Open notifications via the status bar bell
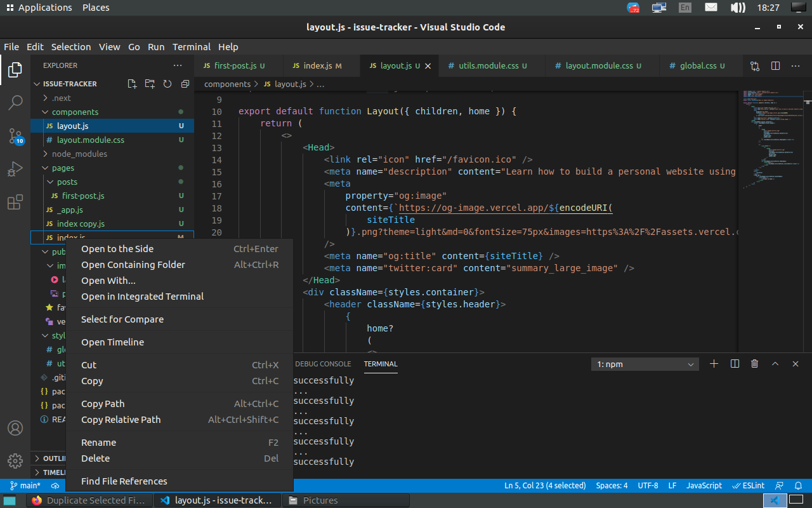The width and height of the screenshot is (812, 508). tap(798, 485)
